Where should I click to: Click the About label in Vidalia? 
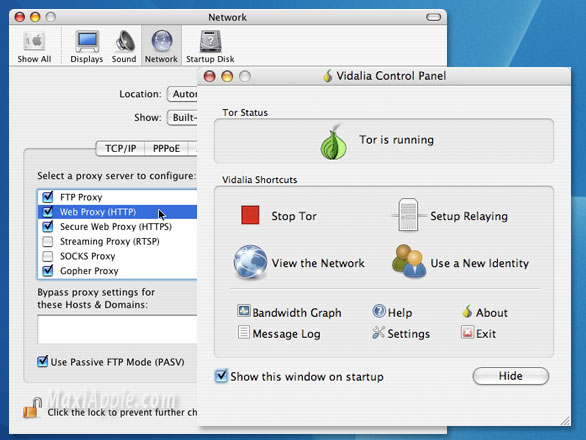pyautogui.click(x=492, y=313)
